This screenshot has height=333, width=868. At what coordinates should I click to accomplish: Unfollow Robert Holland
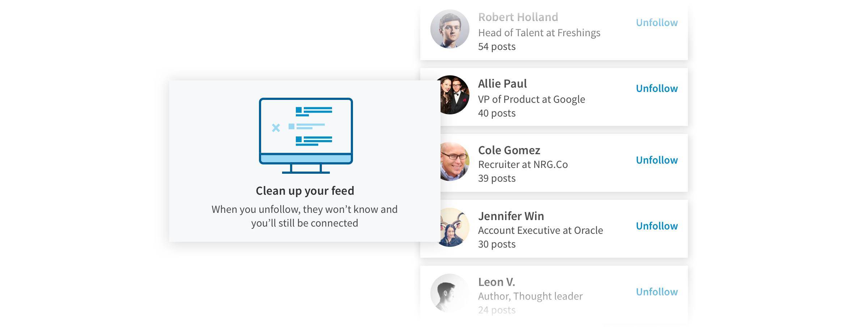pyautogui.click(x=657, y=22)
